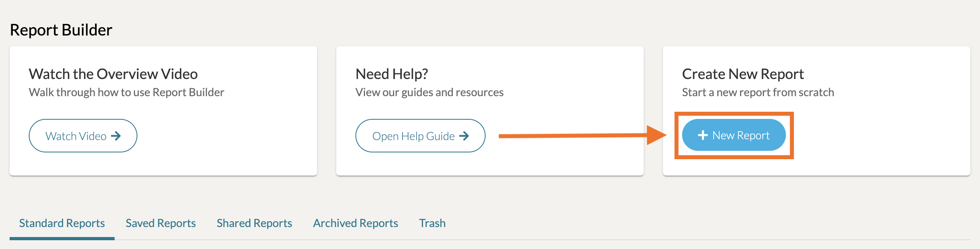Click the Start a new report from scratch text

[x=758, y=92]
